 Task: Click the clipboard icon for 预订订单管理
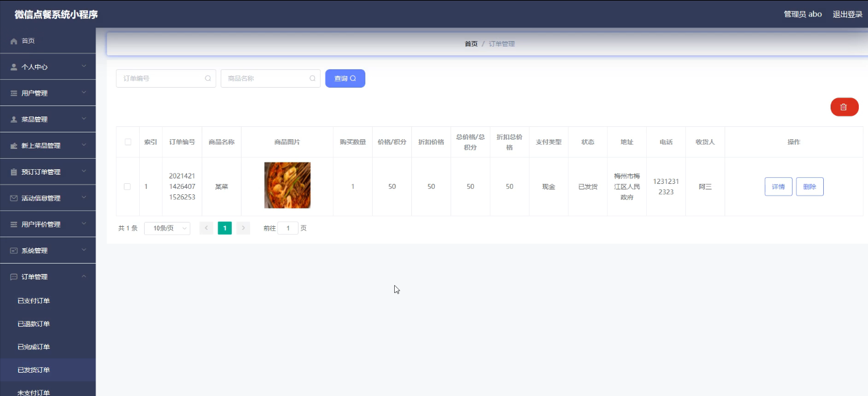(14, 172)
